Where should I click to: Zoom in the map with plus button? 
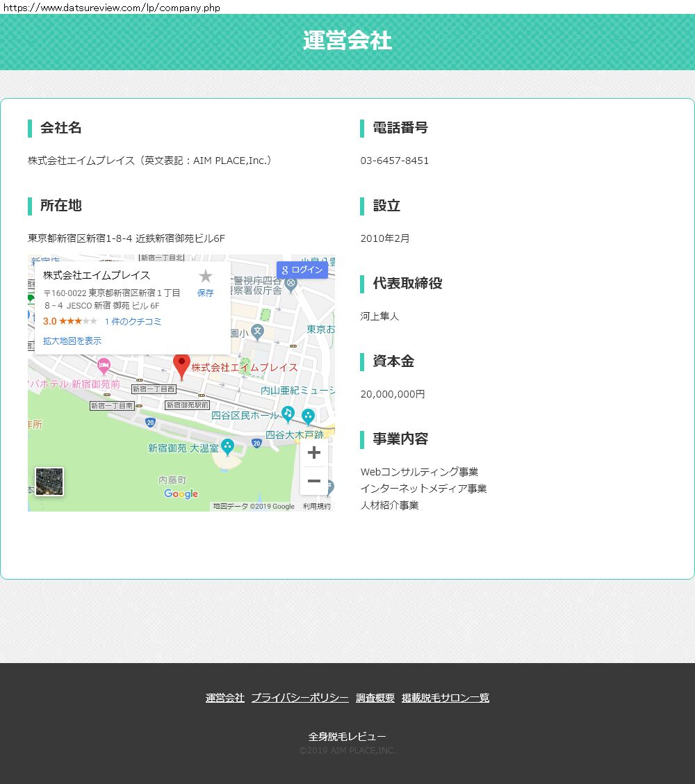pos(313,452)
